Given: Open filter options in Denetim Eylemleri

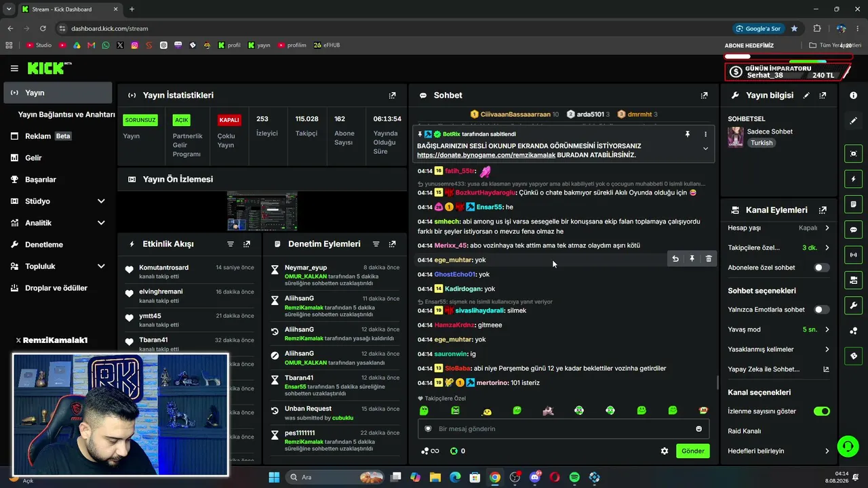Looking at the screenshot, I should click(x=376, y=244).
